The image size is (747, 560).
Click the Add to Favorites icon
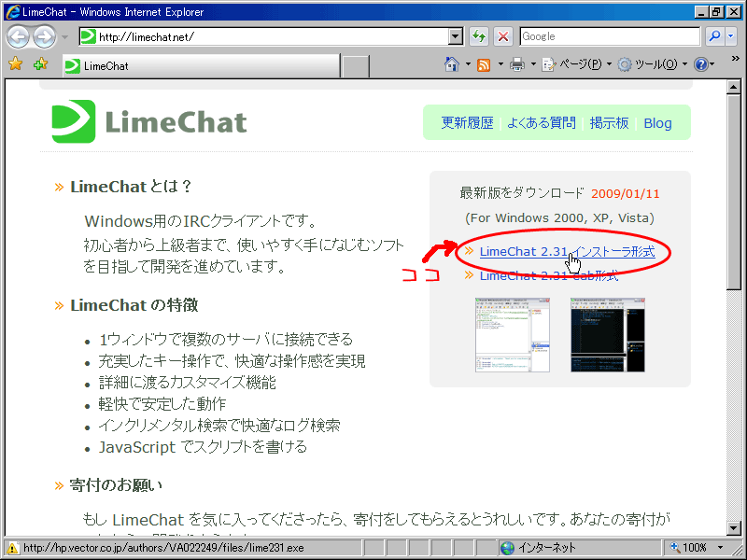coord(40,63)
